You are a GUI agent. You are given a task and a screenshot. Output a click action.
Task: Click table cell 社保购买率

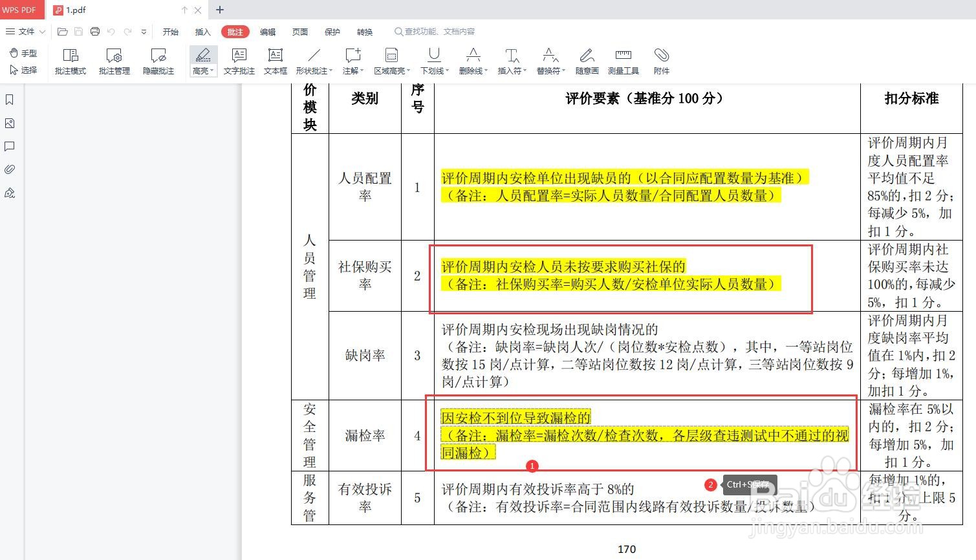click(365, 275)
